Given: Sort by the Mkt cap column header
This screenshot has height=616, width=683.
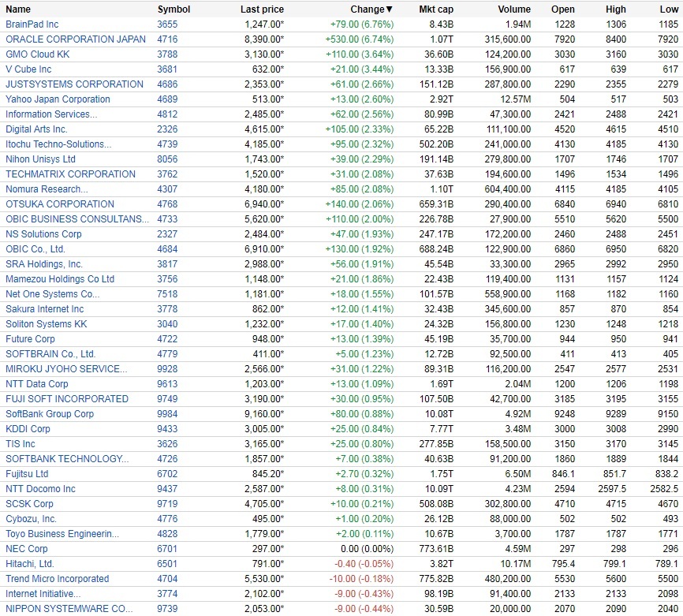Looking at the screenshot, I should pos(436,9).
